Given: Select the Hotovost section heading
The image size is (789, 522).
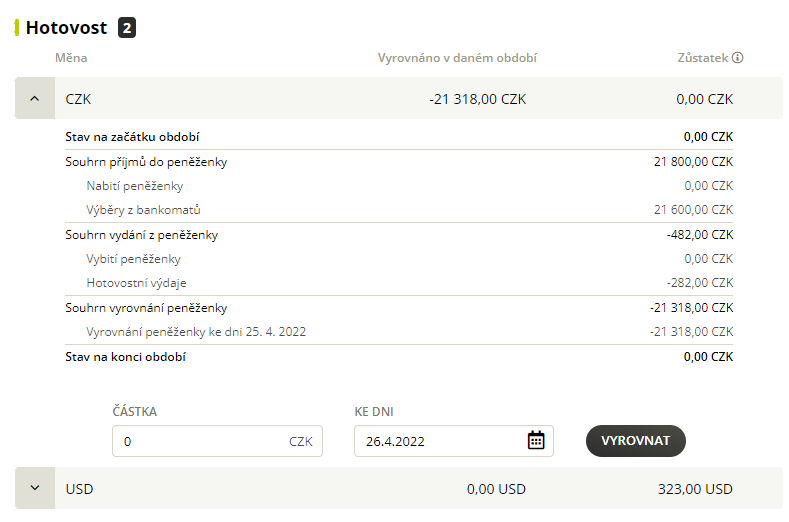Looking at the screenshot, I should point(66,28).
